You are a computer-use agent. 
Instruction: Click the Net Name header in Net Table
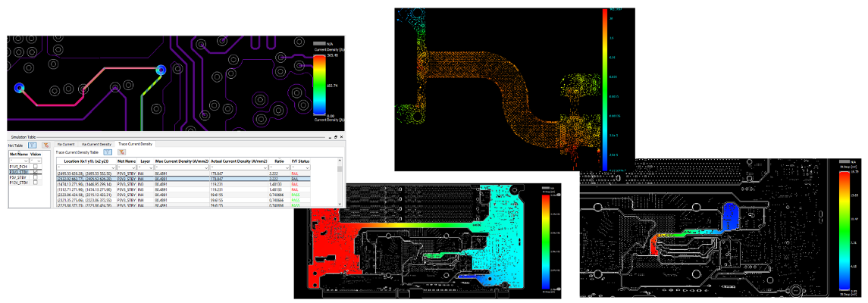(19, 155)
